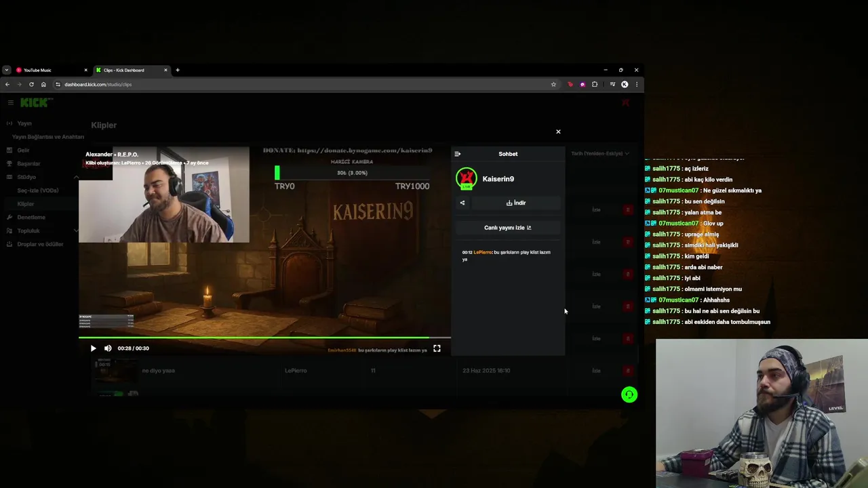868x488 pixels.
Task: Click the Kaiserin9 channel name
Action: [x=498, y=179]
